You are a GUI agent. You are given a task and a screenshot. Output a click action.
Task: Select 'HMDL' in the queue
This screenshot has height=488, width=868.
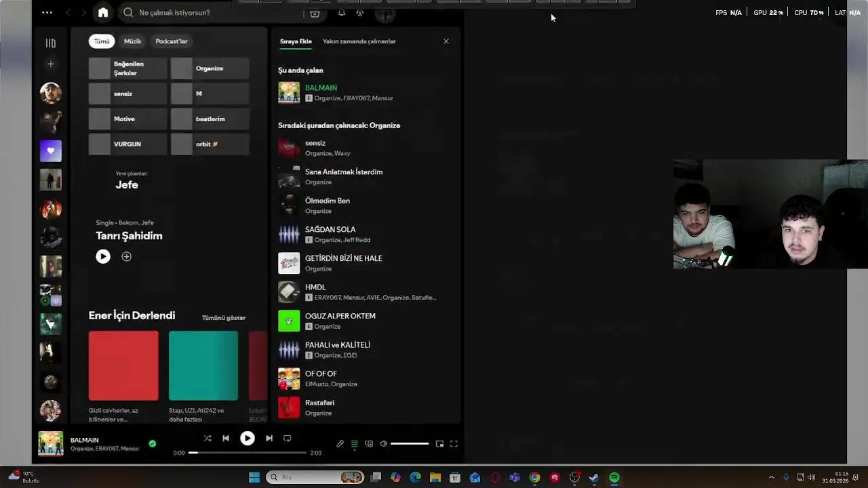[x=365, y=292]
